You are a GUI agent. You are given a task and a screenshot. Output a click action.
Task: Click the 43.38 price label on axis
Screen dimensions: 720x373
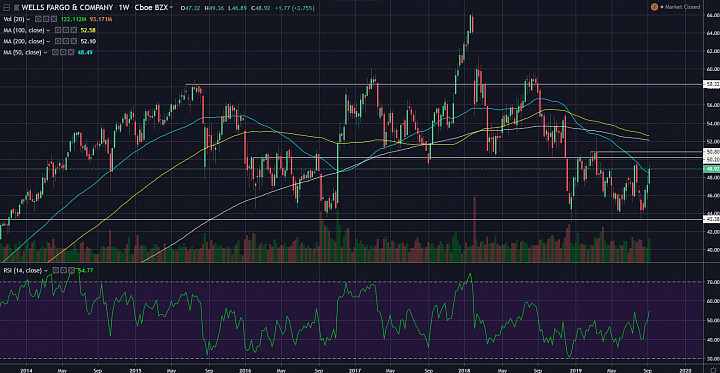711,219
